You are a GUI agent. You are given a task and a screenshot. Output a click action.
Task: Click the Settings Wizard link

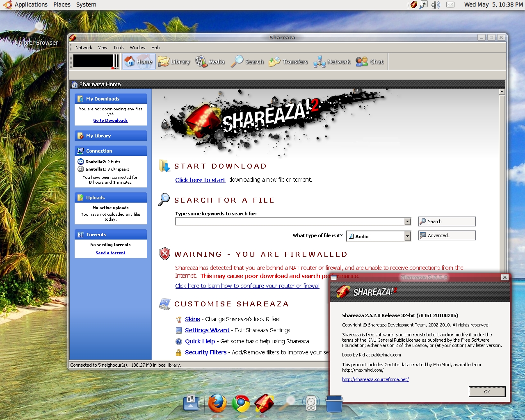[207, 330]
